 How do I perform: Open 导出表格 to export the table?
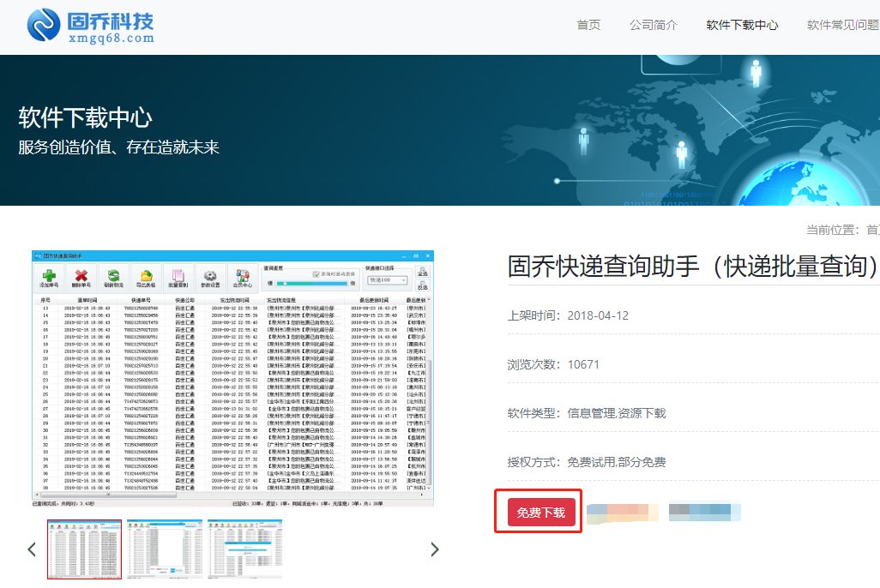(146, 274)
